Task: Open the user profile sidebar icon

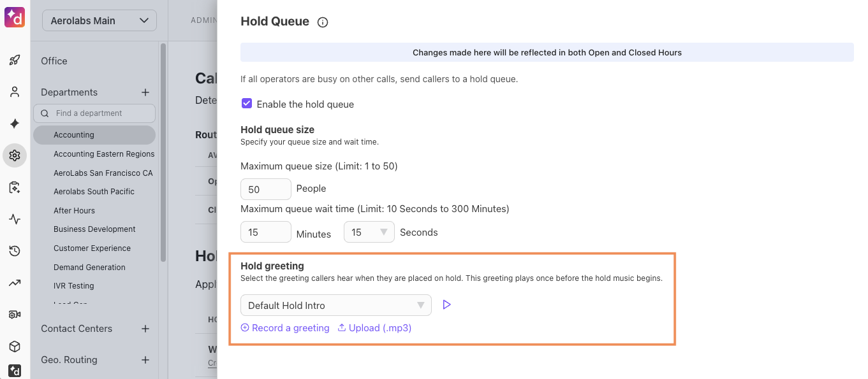Action: pyautogui.click(x=15, y=92)
